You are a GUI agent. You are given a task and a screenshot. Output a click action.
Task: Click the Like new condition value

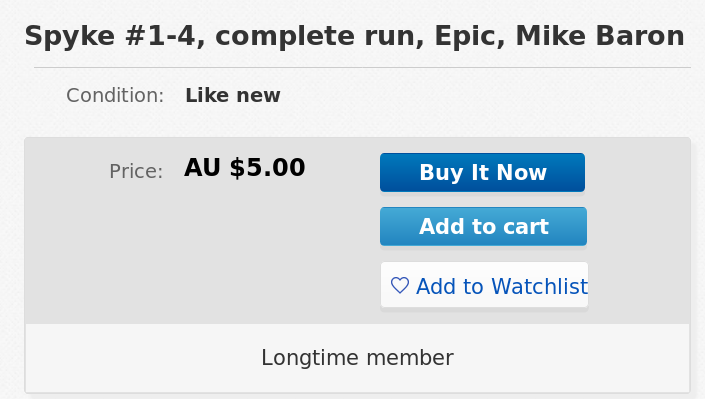[233, 95]
